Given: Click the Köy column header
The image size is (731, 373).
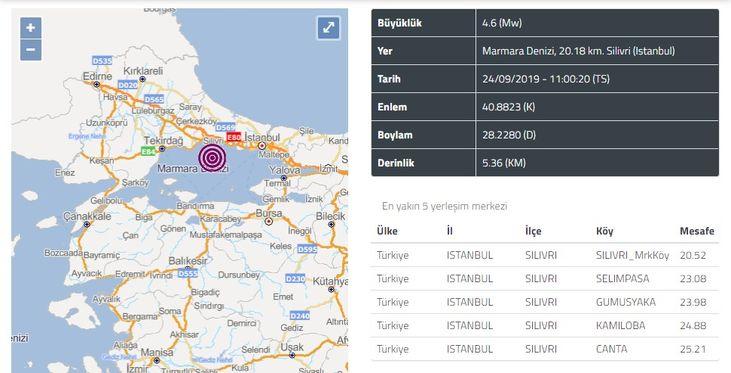Looking at the screenshot, I should coord(605,231).
